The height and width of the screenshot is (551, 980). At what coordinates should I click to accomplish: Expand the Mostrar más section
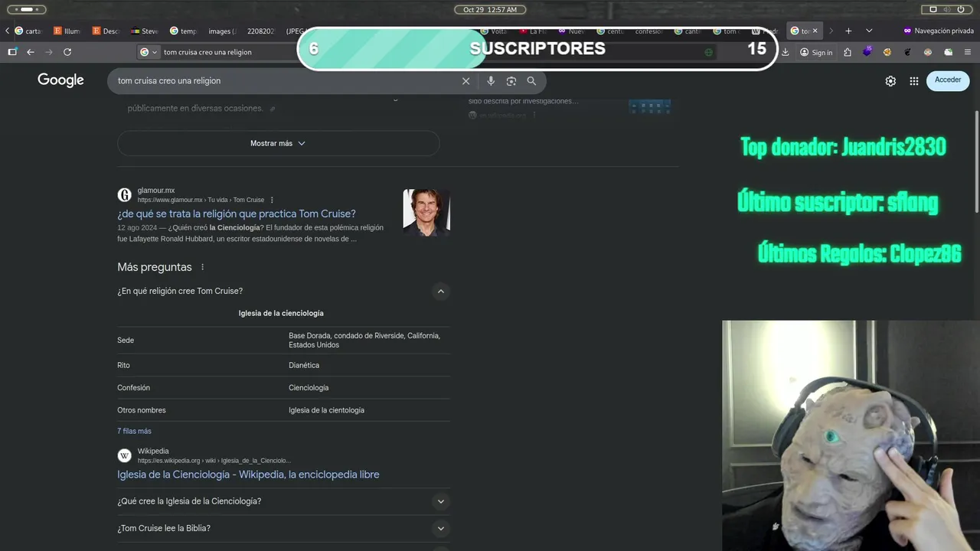(278, 143)
